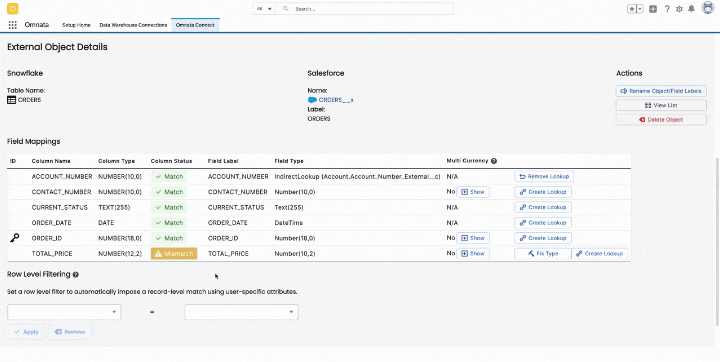Click the Apply filter button
Image resolution: width=720 pixels, height=362 pixels.
coord(26,332)
